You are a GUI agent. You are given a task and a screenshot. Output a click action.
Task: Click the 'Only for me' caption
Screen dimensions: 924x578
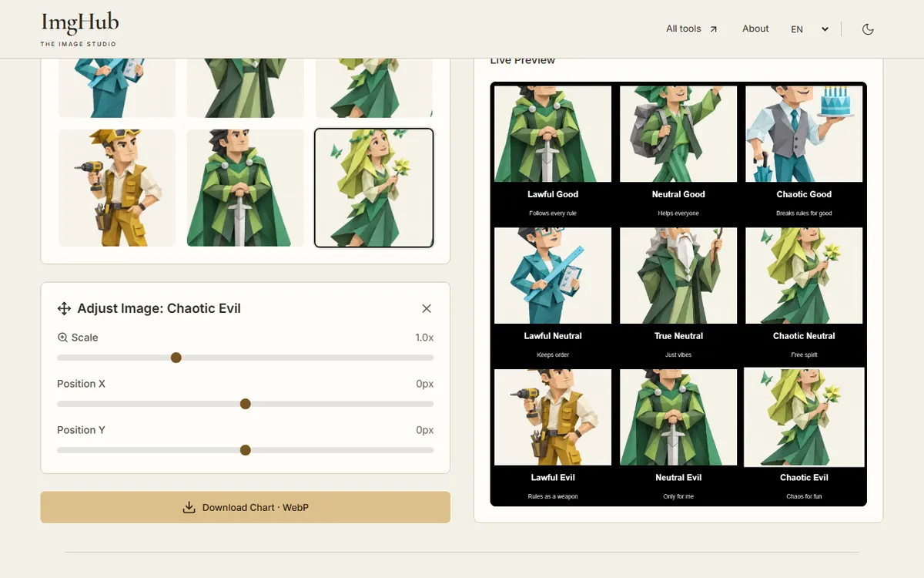[678, 497]
